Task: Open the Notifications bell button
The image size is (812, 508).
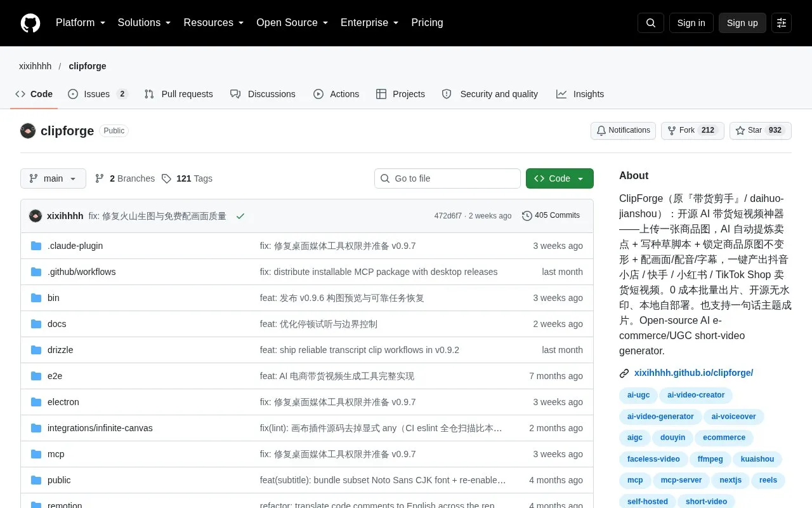Action: [x=623, y=131]
